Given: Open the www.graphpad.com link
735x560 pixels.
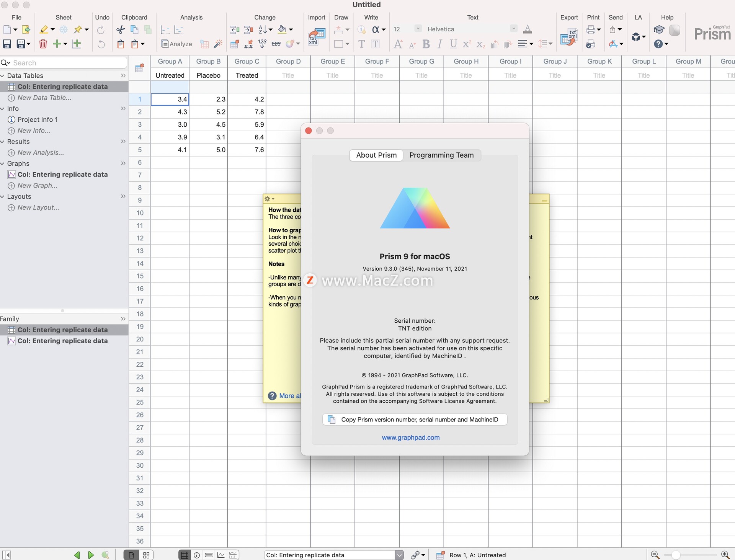Looking at the screenshot, I should pos(411,438).
